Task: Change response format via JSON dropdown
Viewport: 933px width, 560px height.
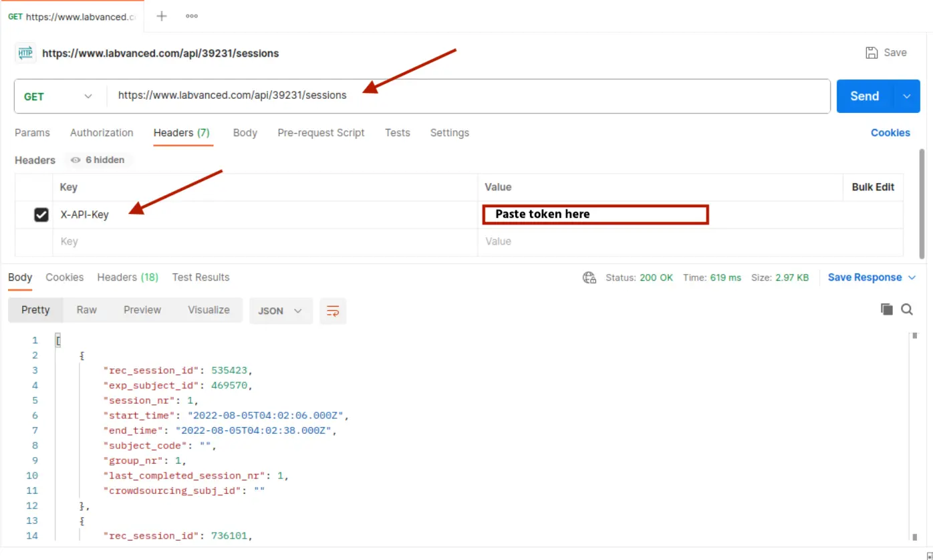Action: point(281,310)
